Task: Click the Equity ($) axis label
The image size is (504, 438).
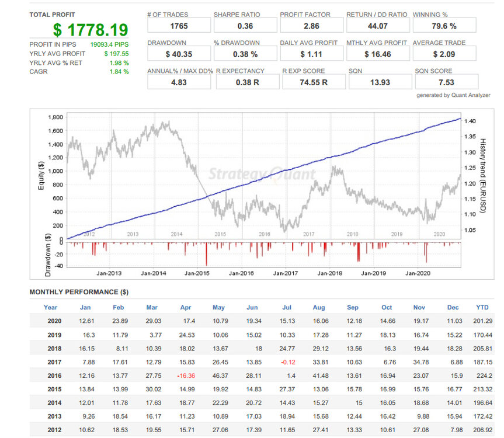Action: 41,175
